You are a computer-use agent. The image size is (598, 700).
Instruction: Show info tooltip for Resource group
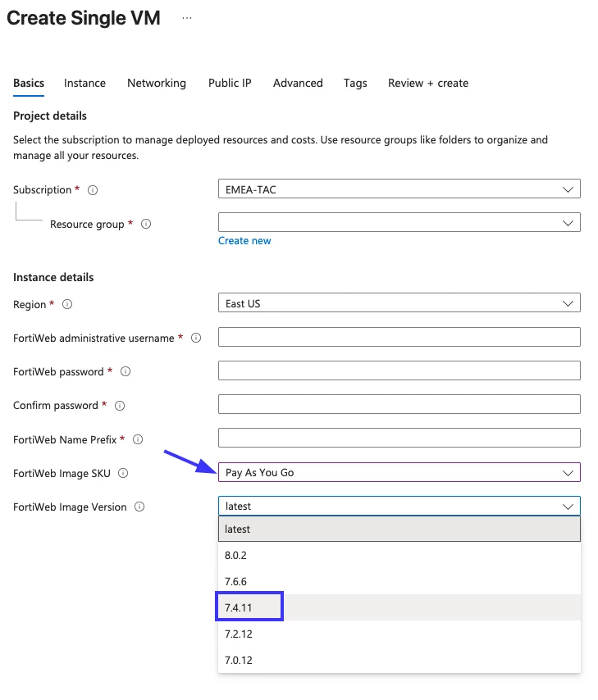point(146,224)
